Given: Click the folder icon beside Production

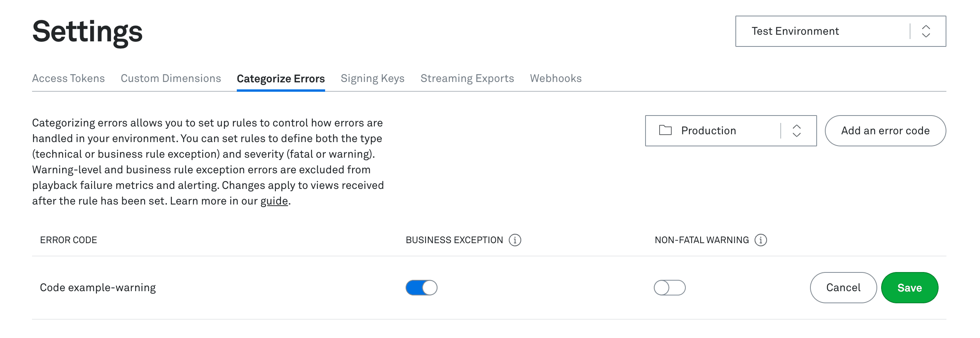Looking at the screenshot, I should [x=665, y=130].
